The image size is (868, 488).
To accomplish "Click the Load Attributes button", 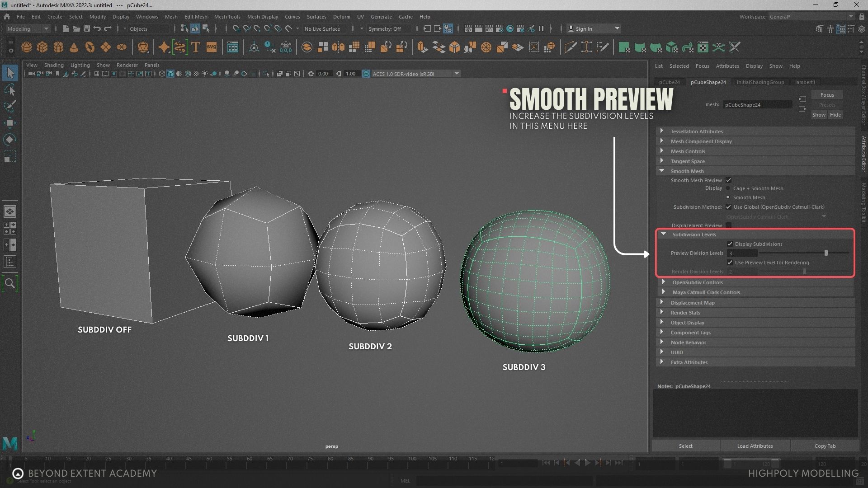I will (x=755, y=446).
